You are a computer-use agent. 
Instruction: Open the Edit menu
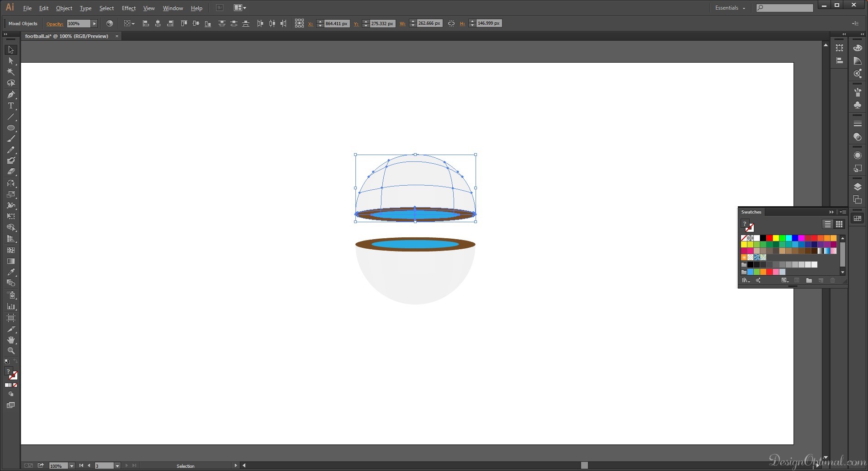coord(44,8)
